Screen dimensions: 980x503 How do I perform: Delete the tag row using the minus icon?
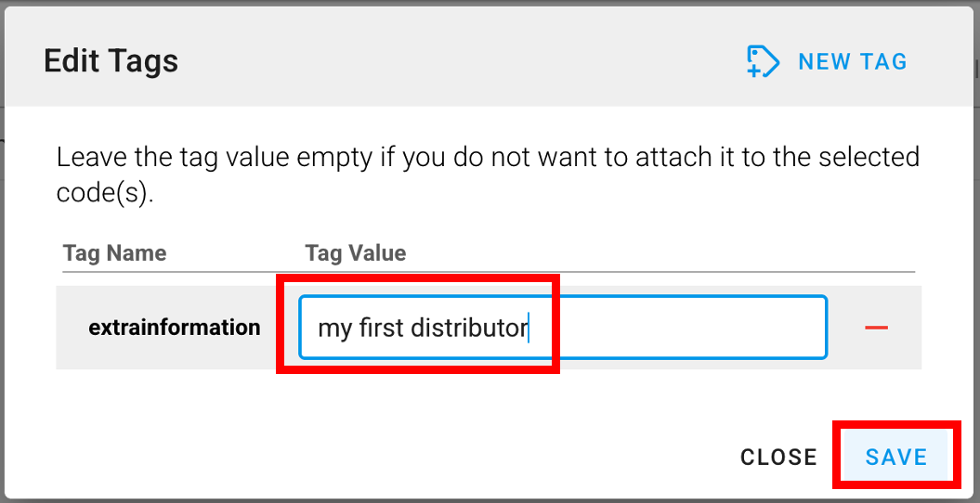point(876,328)
